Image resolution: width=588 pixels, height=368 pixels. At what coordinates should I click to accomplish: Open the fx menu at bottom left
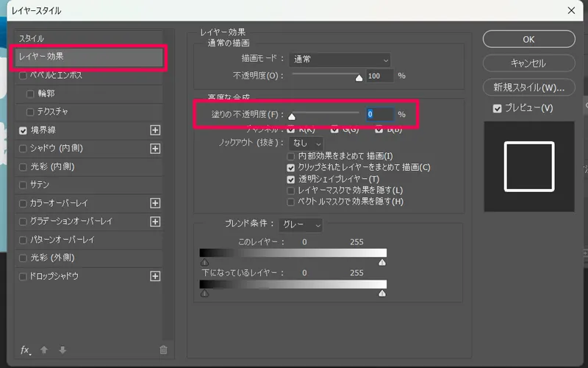coord(25,350)
